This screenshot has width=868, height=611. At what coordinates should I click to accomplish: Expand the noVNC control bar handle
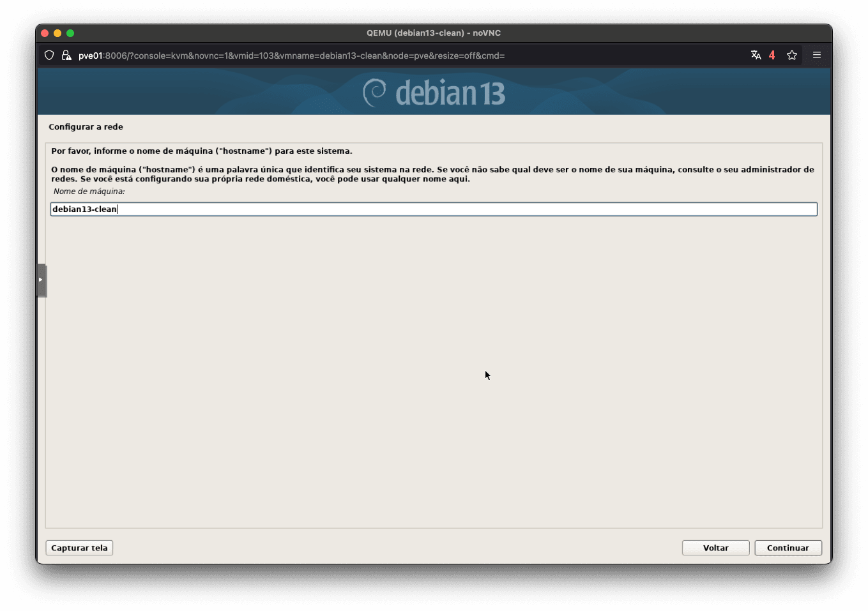(42, 280)
